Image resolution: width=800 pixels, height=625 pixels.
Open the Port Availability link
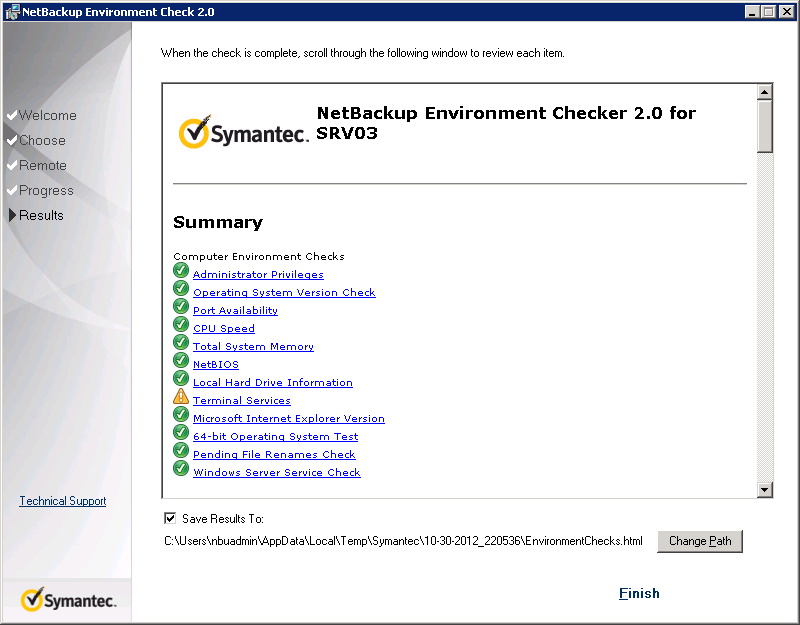click(x=235, y=310)
